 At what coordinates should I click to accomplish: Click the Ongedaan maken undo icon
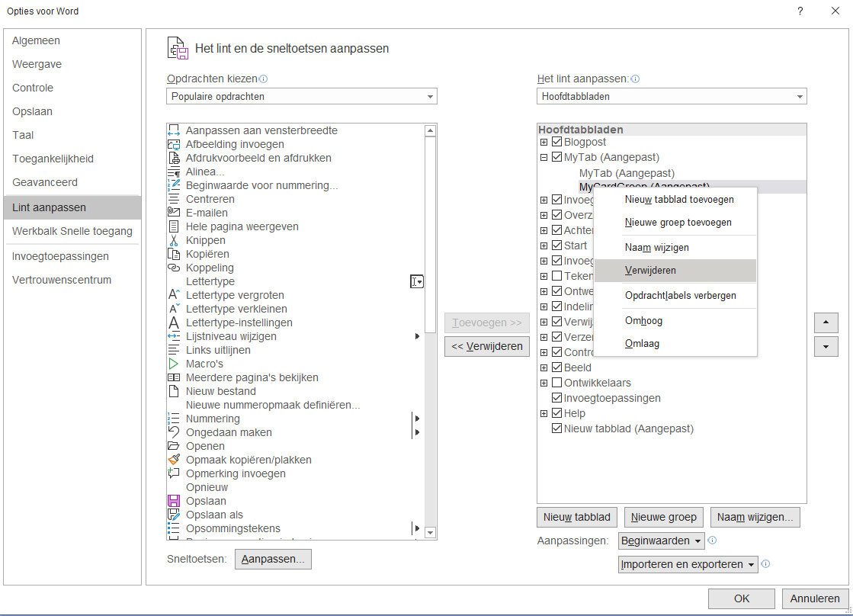click(x=174, y=432)
